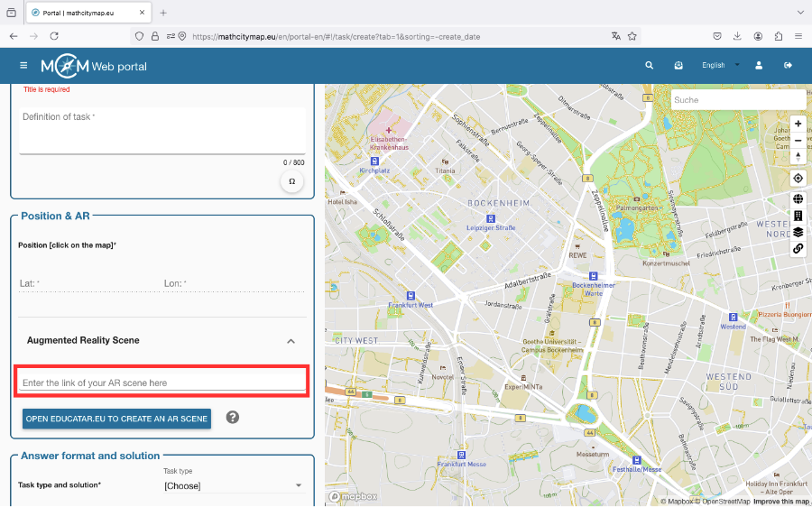Image resolution: width=812 pixels, height=507 pixels.
Task: Switch map view using globe icon
Action: pos(798,199)
